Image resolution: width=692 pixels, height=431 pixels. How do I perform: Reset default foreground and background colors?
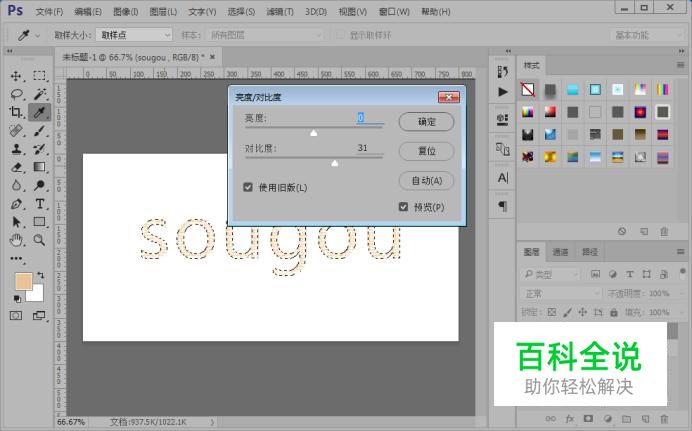[x=17, y=299]
